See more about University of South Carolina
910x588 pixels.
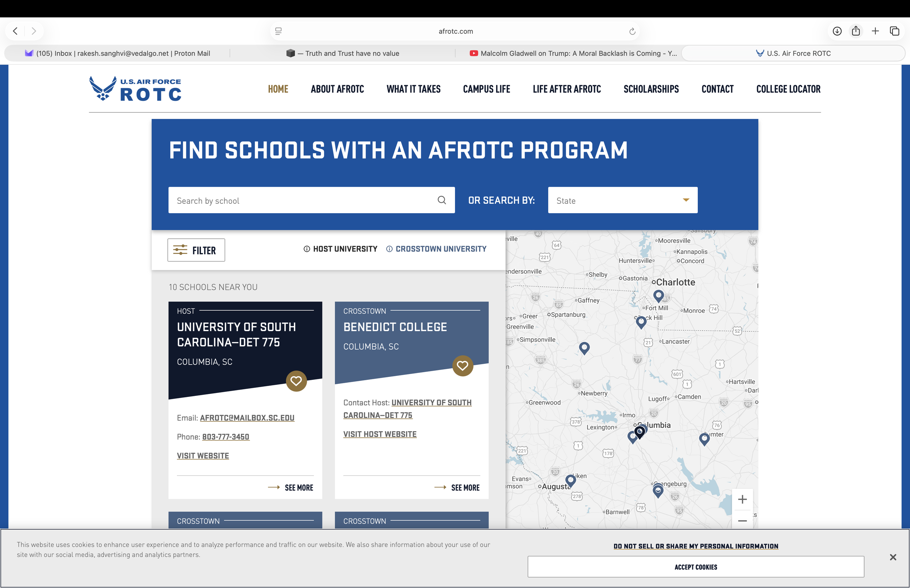coord(290,488)
